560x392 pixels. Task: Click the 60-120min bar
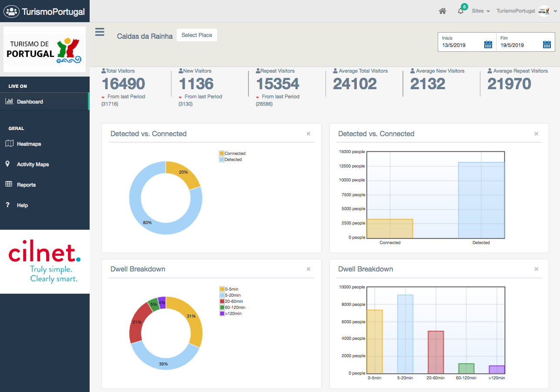pyautogui.click(x=466, y=369)
